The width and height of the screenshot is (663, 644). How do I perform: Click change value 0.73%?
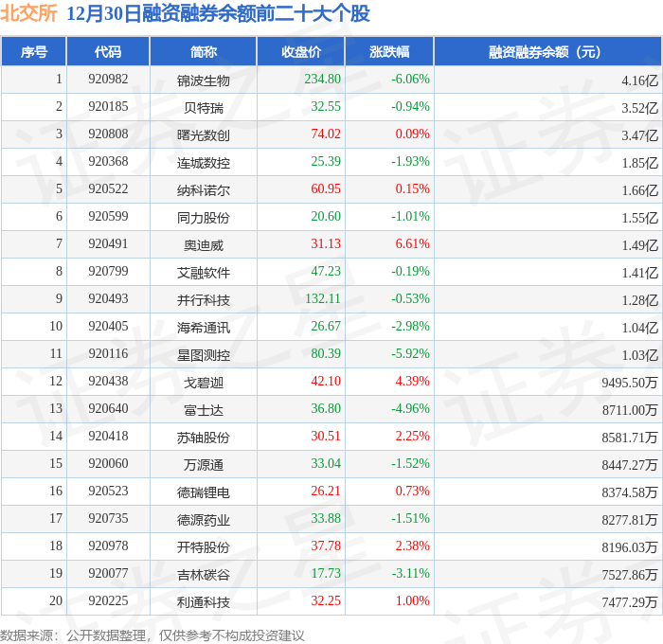coord(412,492)
